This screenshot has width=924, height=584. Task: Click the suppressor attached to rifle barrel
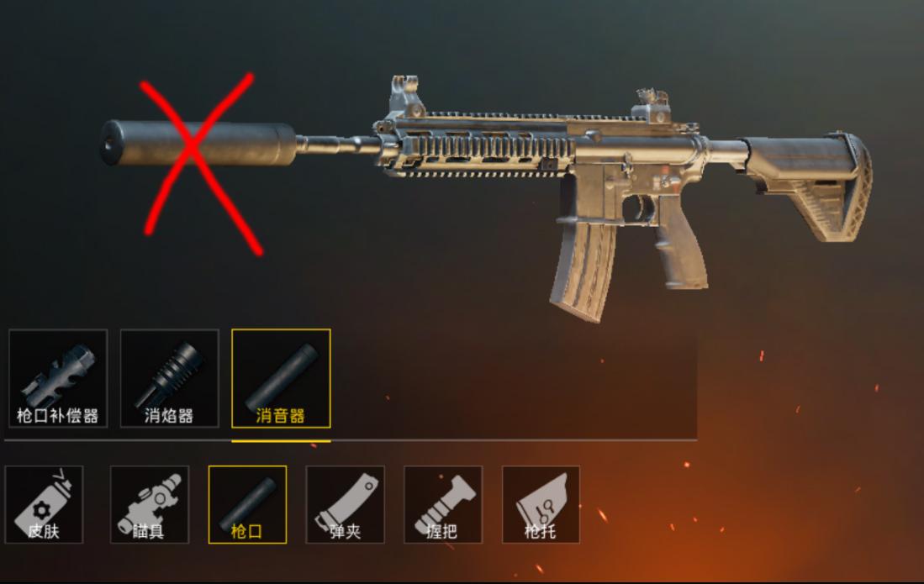point(198,143)
